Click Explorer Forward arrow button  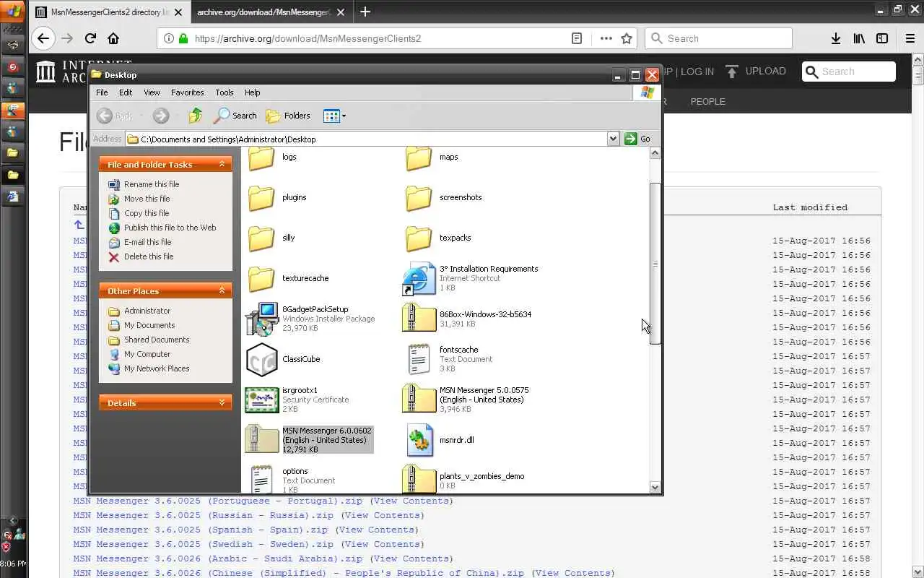[x=160, y=116]
